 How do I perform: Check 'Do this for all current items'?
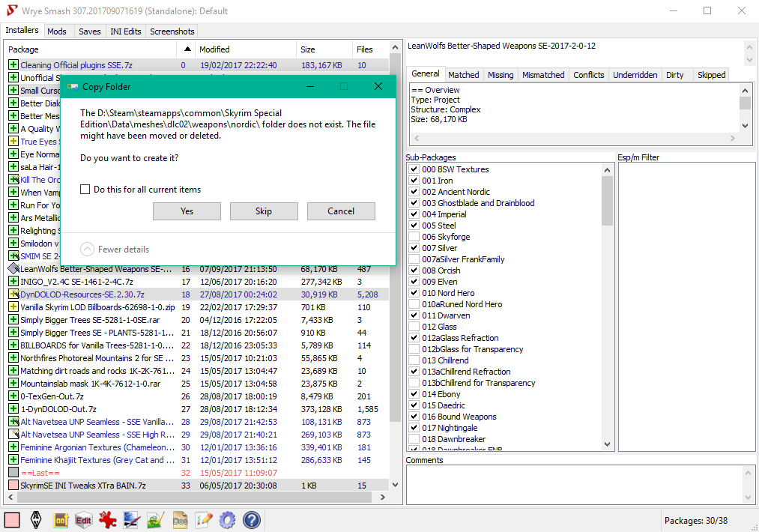point(85,190)
